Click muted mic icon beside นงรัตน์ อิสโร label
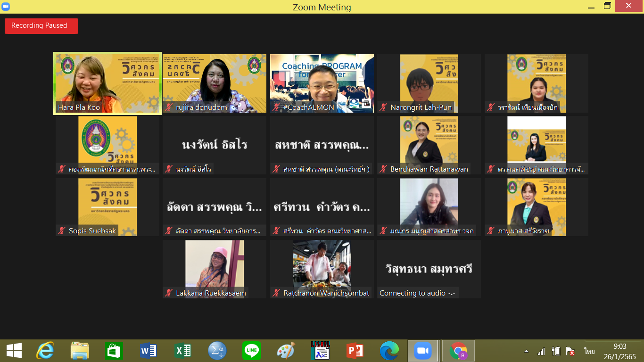 coord(169,169)
